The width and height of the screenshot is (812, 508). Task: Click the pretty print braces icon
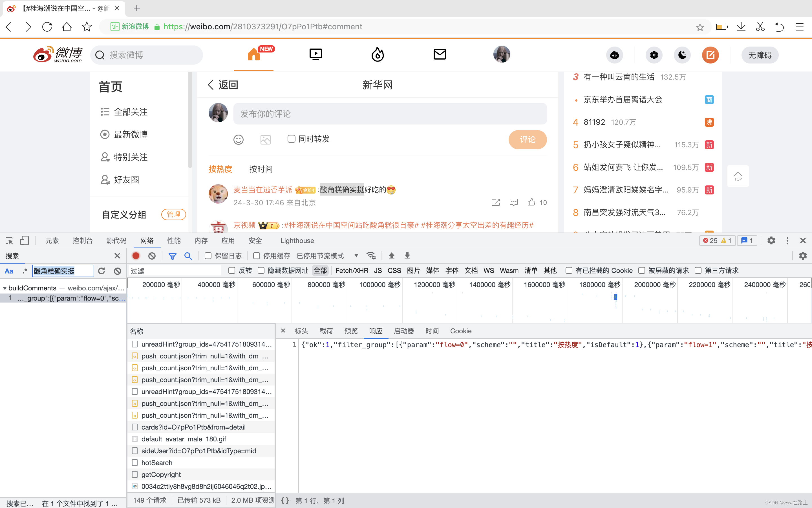point(285,501)
